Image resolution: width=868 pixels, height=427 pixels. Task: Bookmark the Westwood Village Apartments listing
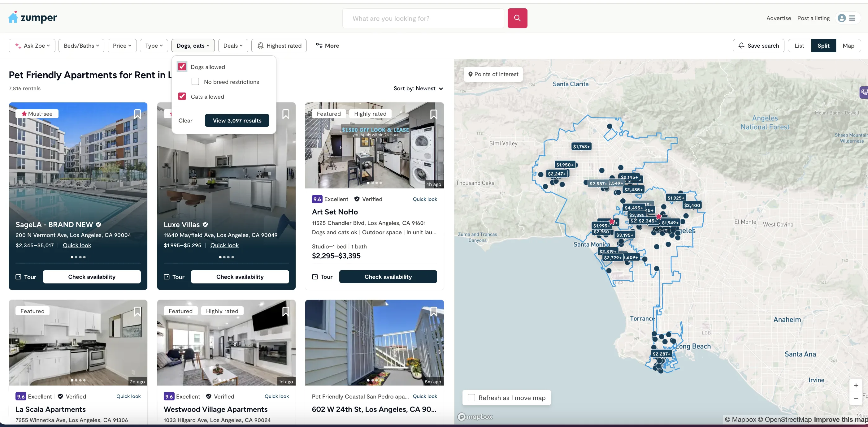(x=286, y=312)
